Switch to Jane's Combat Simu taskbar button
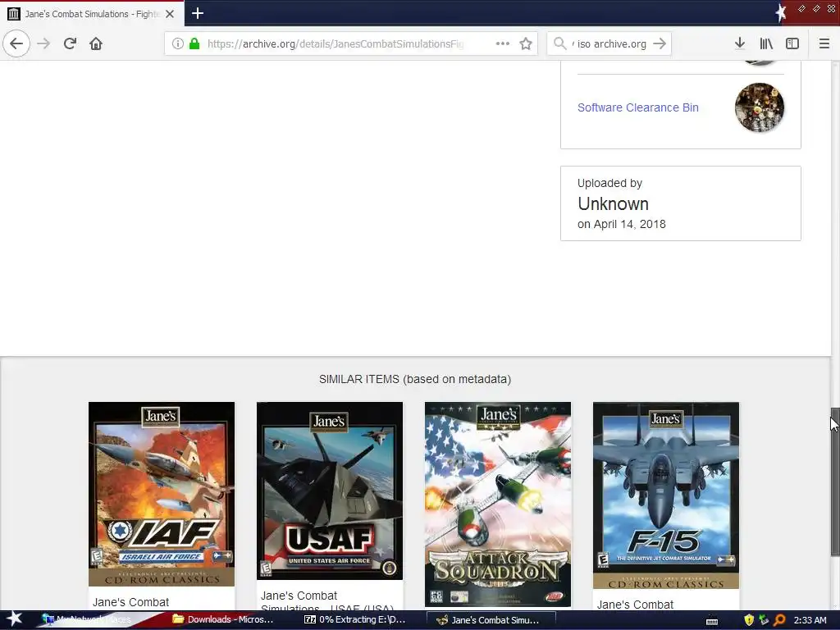The height and width of the screenshot is (630, 840). click(491, 620)
